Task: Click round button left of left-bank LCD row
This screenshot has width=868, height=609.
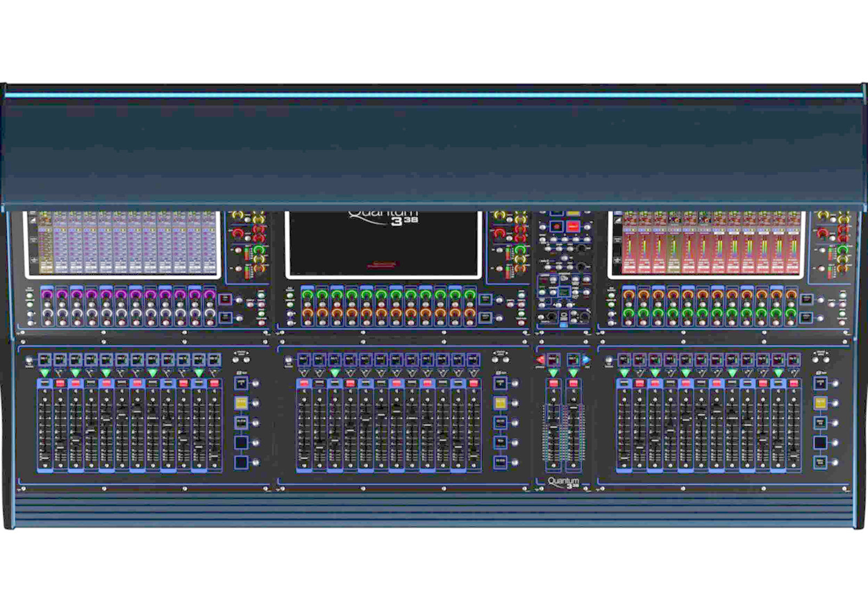Action: tap(29, 360)
